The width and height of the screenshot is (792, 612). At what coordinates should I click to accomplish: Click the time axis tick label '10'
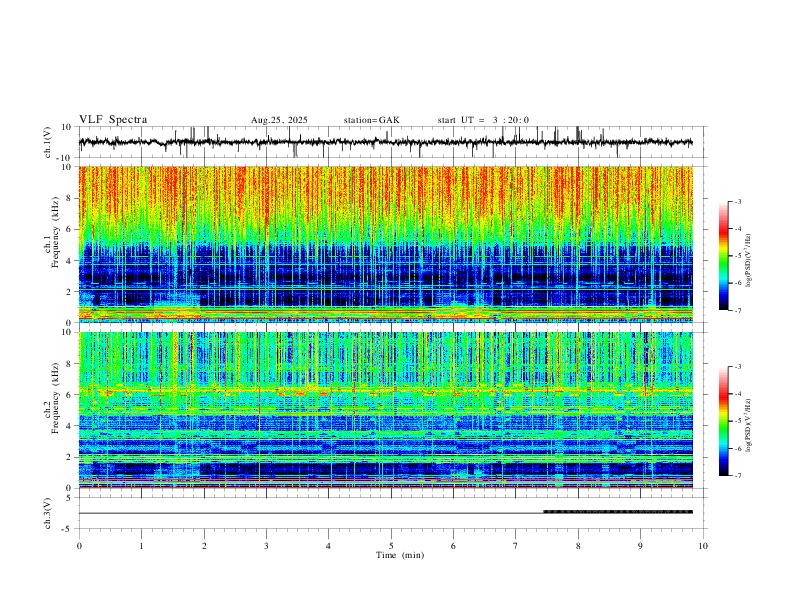tap(703, 546)
